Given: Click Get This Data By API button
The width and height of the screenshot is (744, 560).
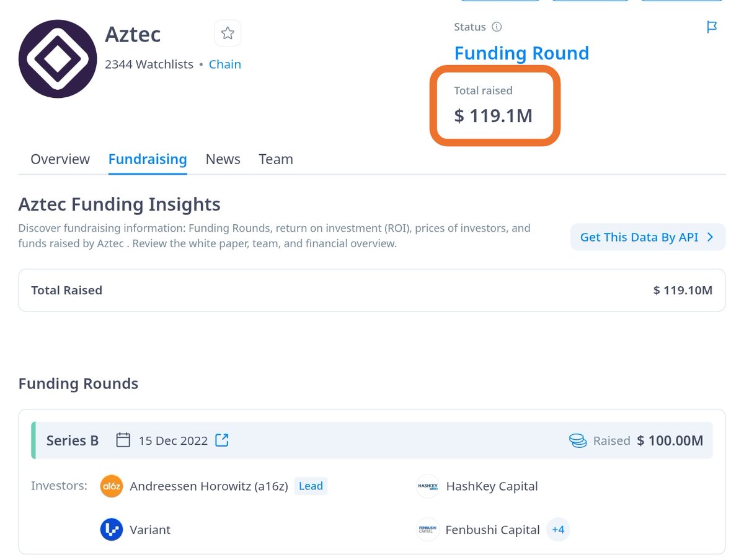Looking at the screenshot, I should 648,237.
